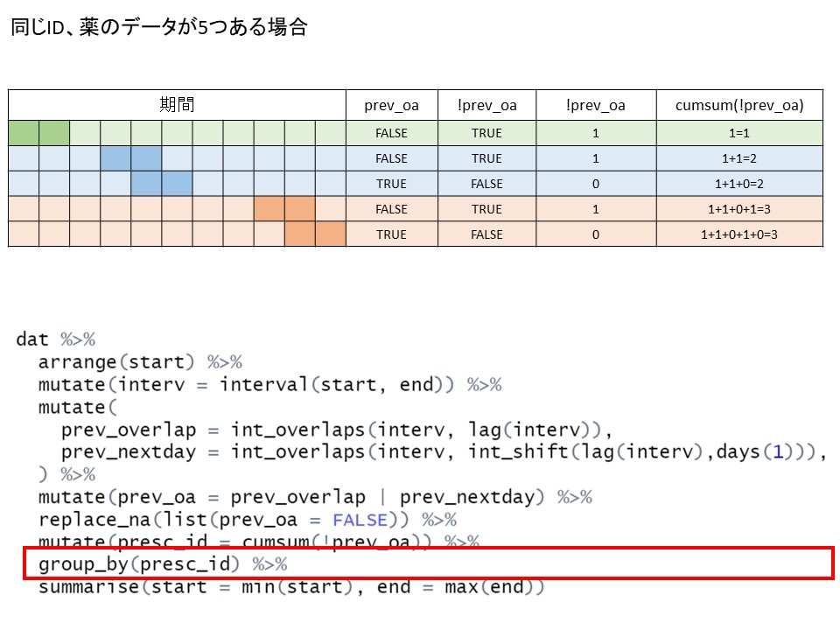Click the cell reading 1=1
This screenshot has height=630, width=840.
coord(738,133)
